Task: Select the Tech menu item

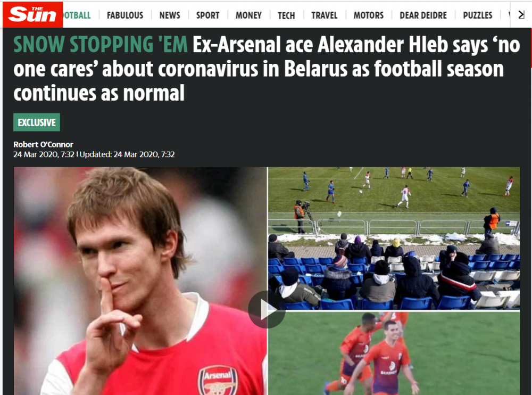Action: coord(286,15)
